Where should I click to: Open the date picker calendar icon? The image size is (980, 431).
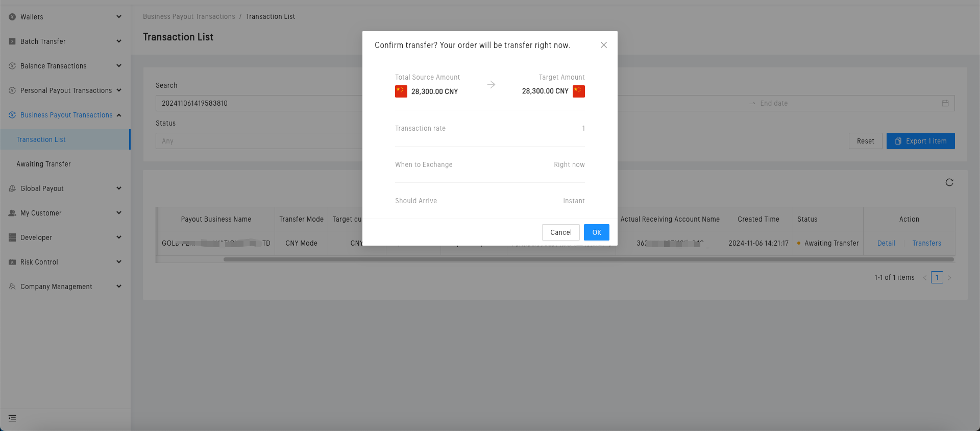[x=945, y=103]
